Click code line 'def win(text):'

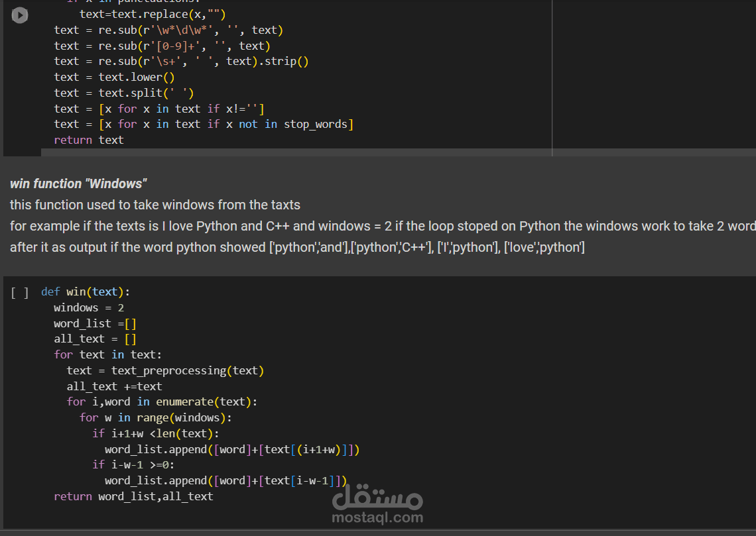click(x=86, y=292)
